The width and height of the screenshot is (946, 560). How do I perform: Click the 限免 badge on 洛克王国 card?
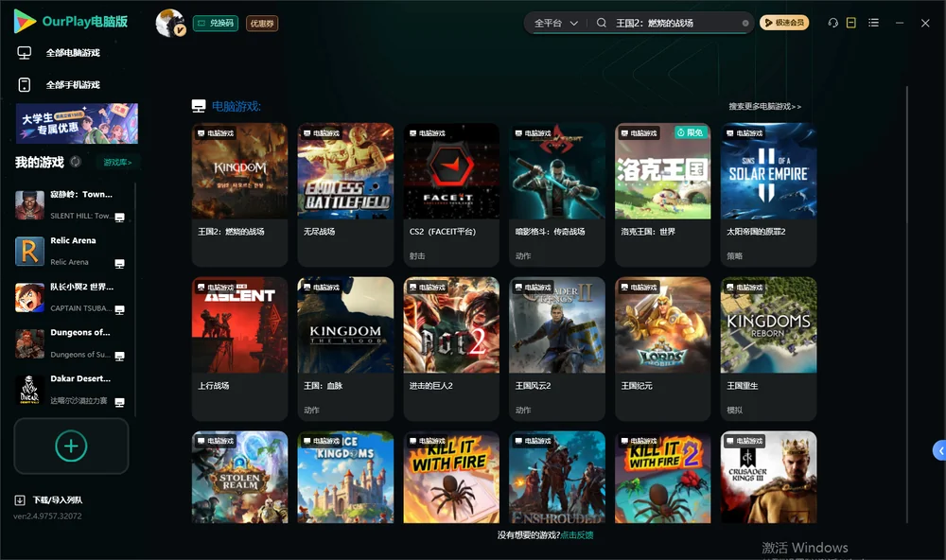[690, 132]
